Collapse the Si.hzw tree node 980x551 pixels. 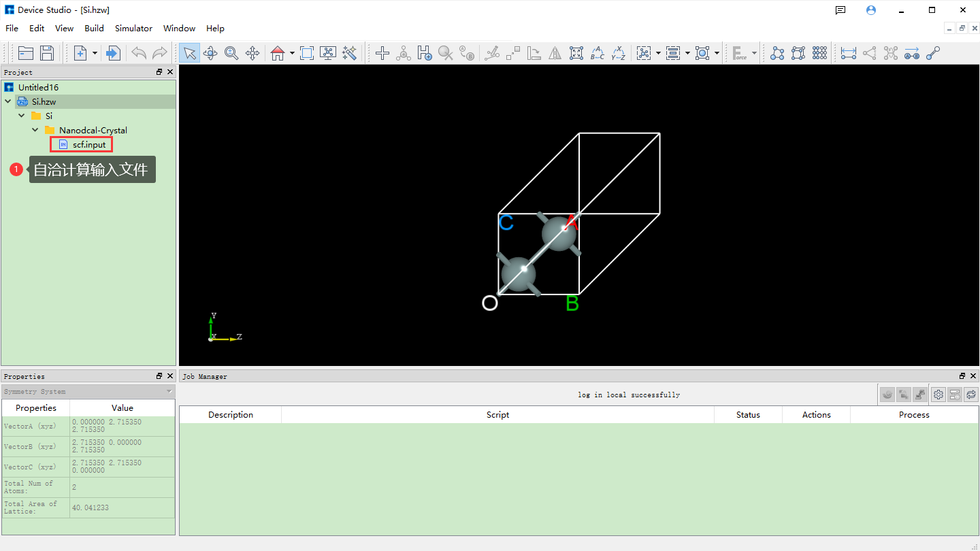point(8,101)
